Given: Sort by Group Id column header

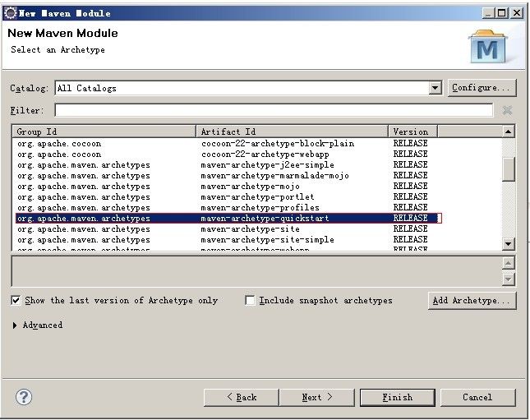Looking at the screenshot, I should (104, 132).
